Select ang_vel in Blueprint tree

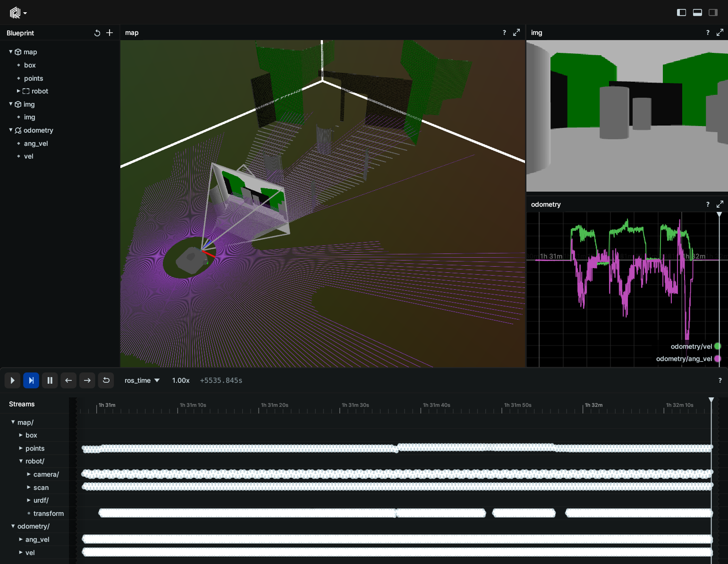coord(36,143)
